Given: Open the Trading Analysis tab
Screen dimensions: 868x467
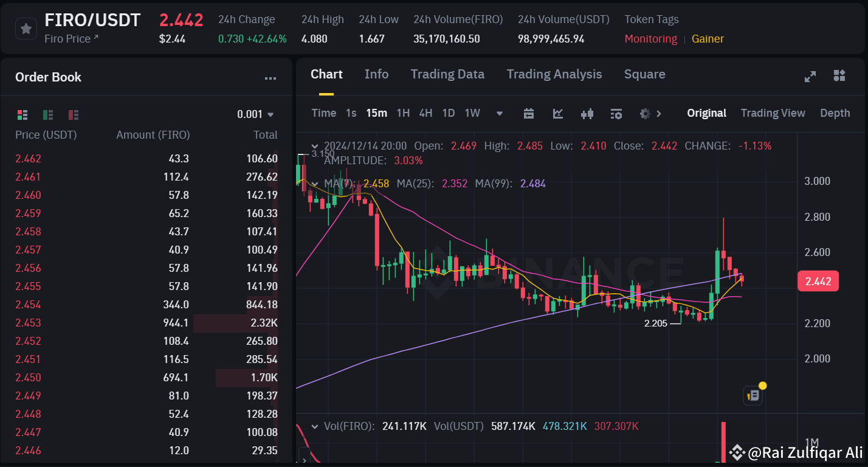Looking at the screenshot, I should click(554, 74).
